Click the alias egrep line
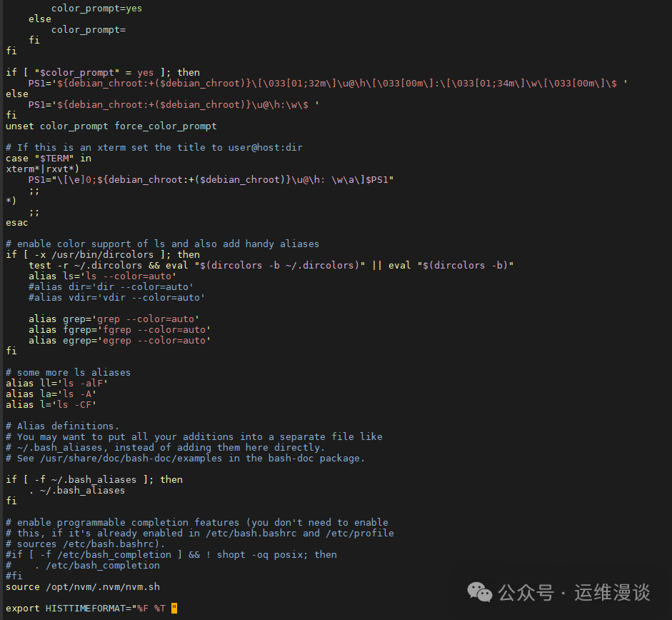The image size is (672, 620). pyautogui.click(x=119, y=340)
